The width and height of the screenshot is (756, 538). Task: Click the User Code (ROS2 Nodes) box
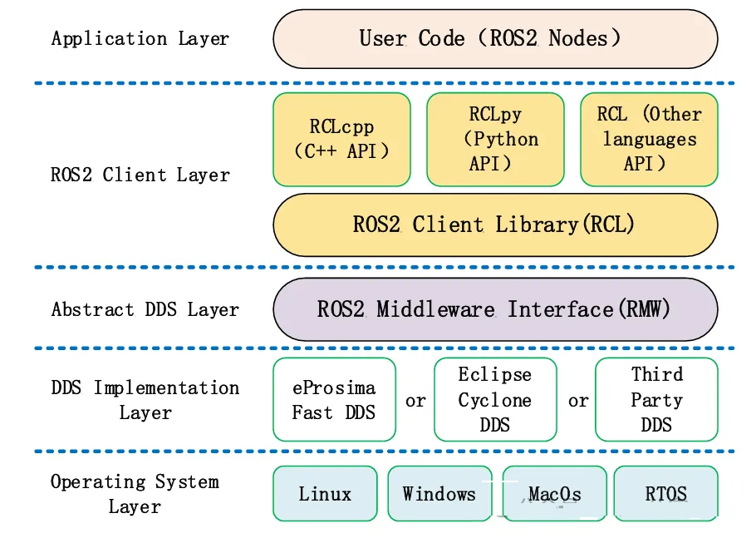pyautogui.click(x=495, y=38)
